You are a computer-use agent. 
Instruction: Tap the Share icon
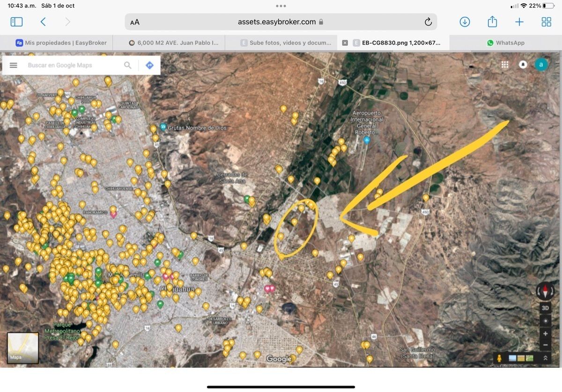(x=492, y=22)
